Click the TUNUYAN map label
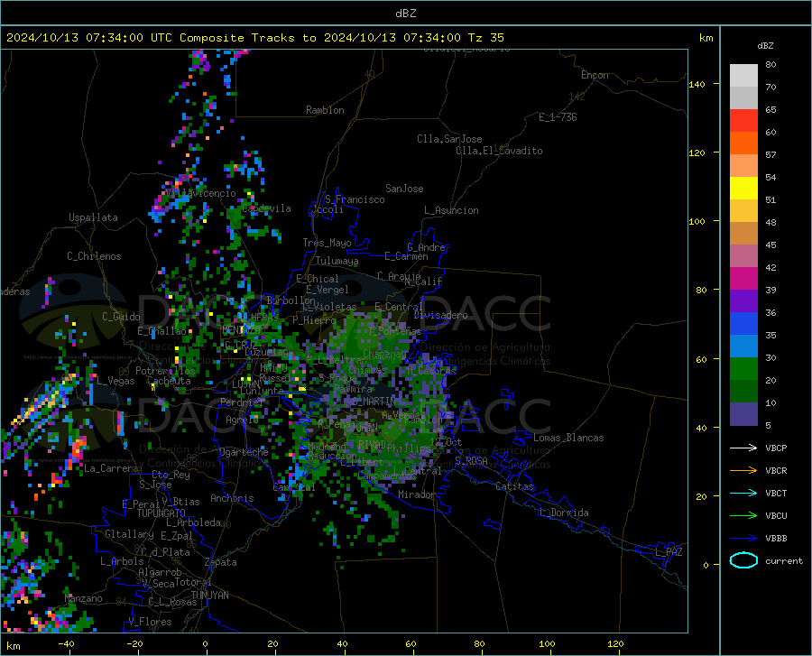Screen dimensions: 812x656 [x=209, y=596]
